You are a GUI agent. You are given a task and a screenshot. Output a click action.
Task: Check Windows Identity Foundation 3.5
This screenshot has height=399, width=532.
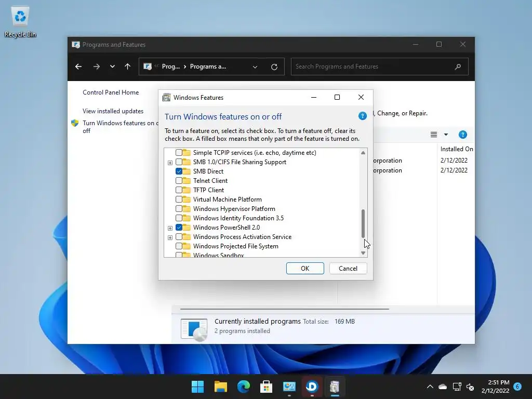[x=179, y=218]
